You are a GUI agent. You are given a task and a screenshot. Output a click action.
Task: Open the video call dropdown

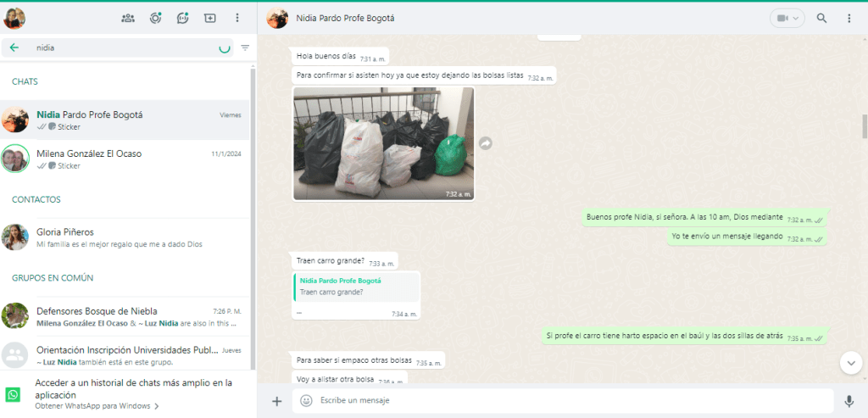click(787, 18)
